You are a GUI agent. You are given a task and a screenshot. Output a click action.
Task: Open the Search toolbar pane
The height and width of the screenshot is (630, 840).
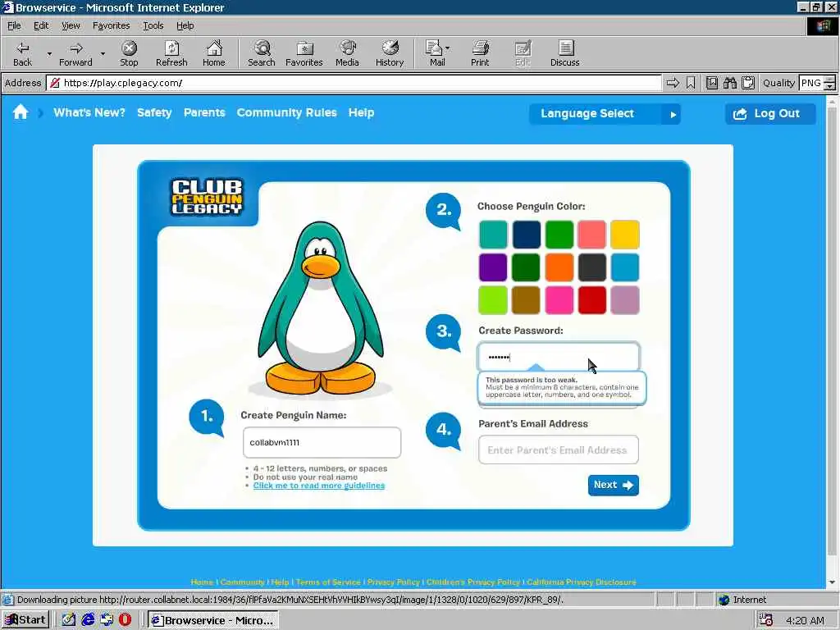click(262, 53)
